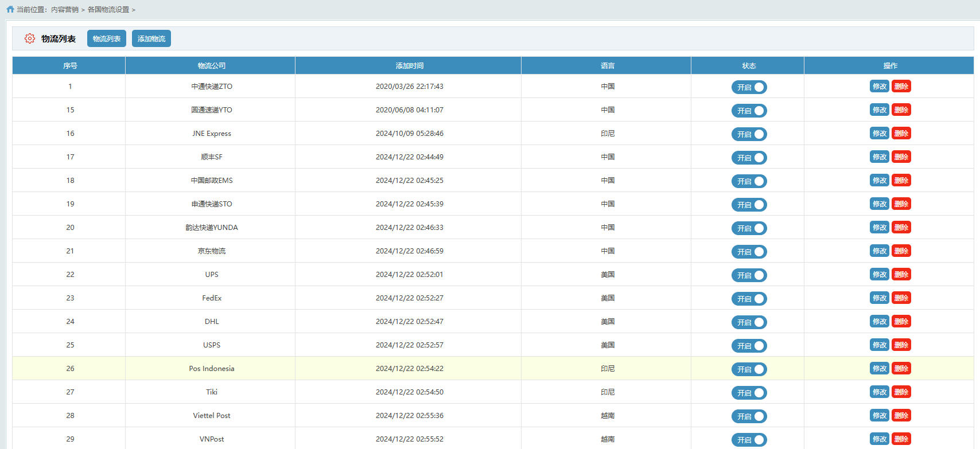Image resolution: width=980 pixels, height=449 pixels.
Task: Edit the 京东物流 entry
Action: pyautogui.click(x=880, y=251)
